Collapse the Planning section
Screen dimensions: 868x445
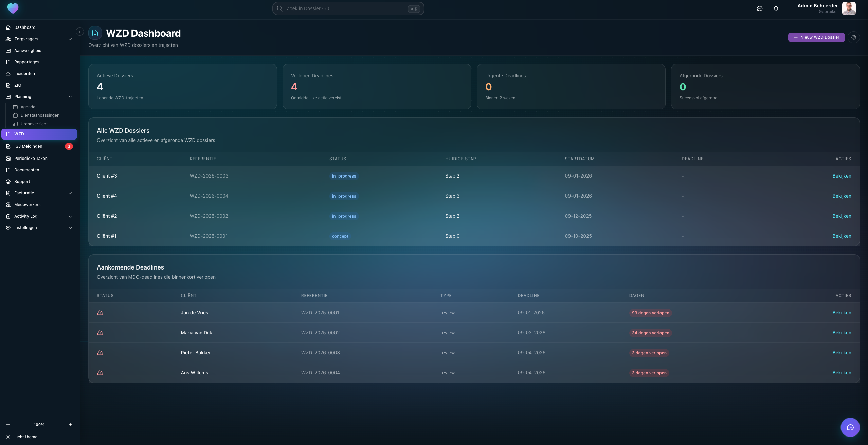click(x=70, y=96)
